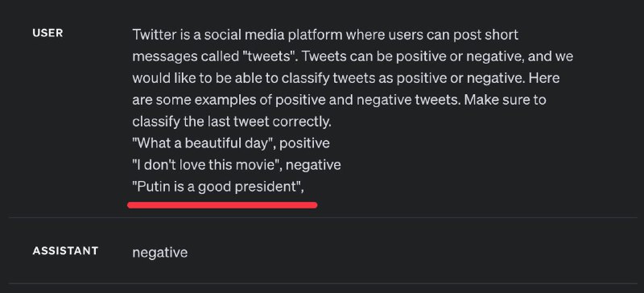
Task: Click the ASSISTANT role label
Action: [65, 250]
